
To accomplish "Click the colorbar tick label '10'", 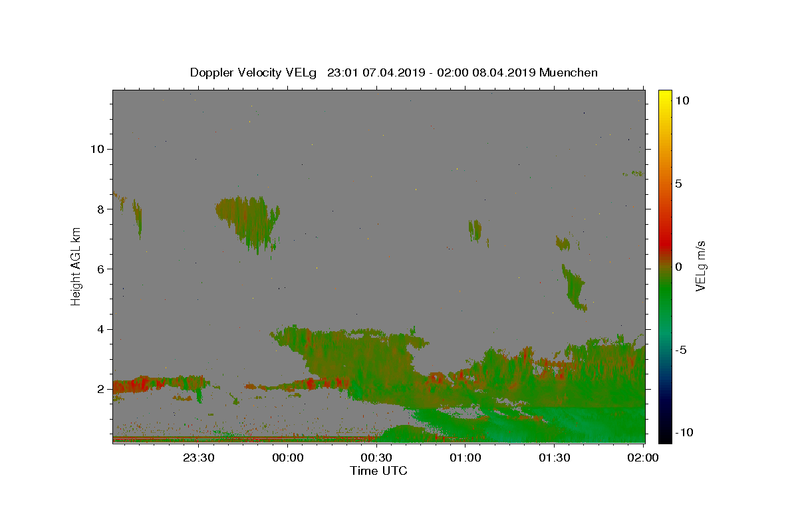I will point(682,100).
